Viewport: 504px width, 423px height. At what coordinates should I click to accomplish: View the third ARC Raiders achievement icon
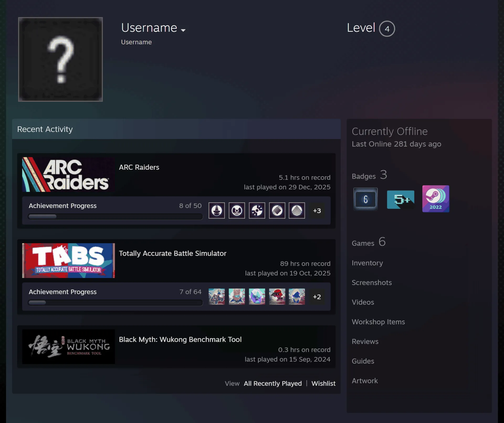tap(257, 210)
